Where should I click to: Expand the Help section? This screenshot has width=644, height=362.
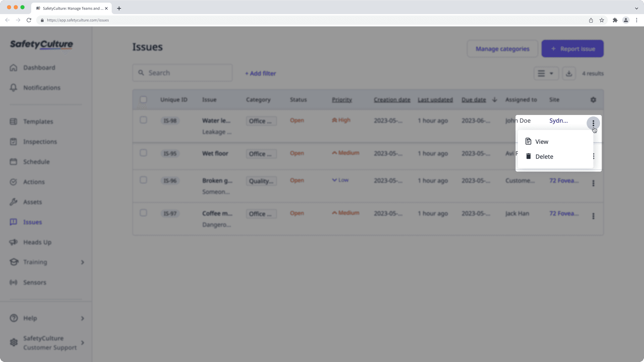coord(31,318)
